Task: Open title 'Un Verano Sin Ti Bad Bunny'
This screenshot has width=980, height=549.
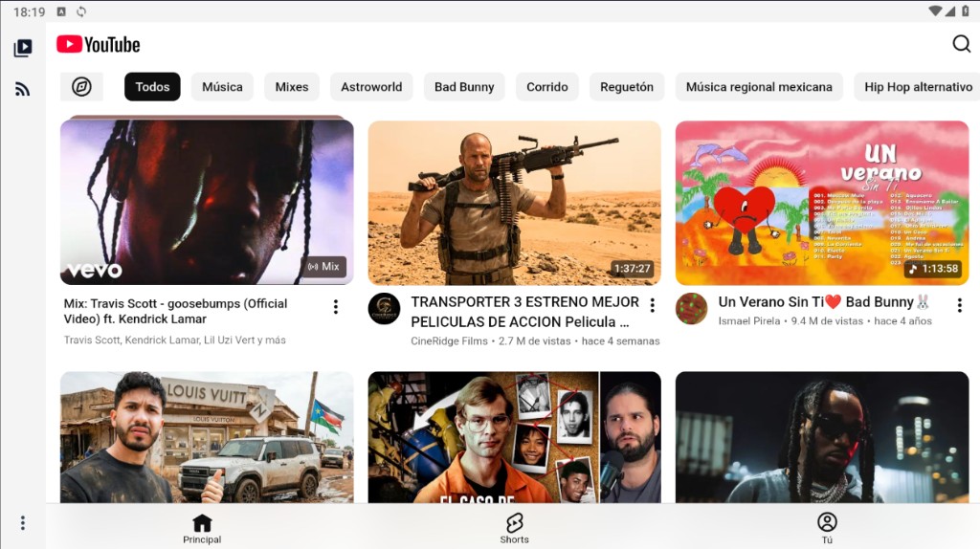Action: (824, 302)
